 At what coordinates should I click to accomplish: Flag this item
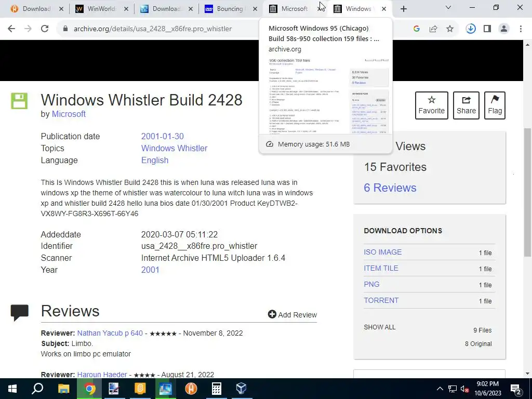[x=495, y=105]
